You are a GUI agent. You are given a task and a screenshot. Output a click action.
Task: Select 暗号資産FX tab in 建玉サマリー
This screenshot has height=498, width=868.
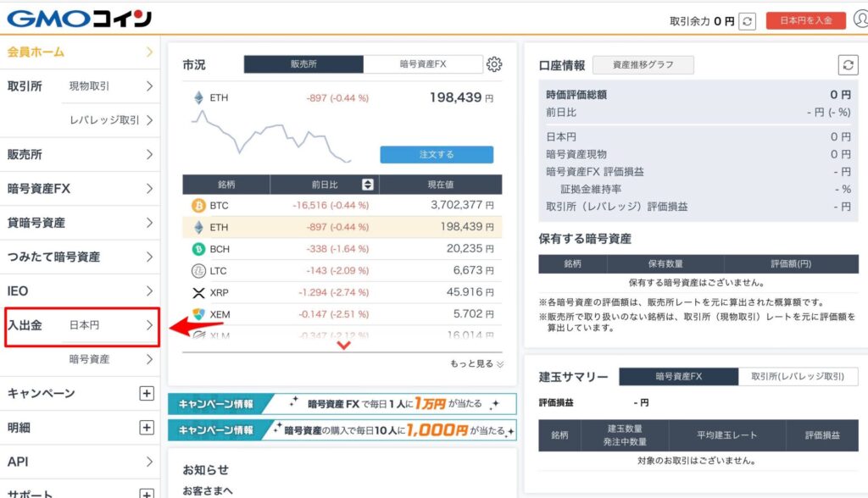point(679,376)
